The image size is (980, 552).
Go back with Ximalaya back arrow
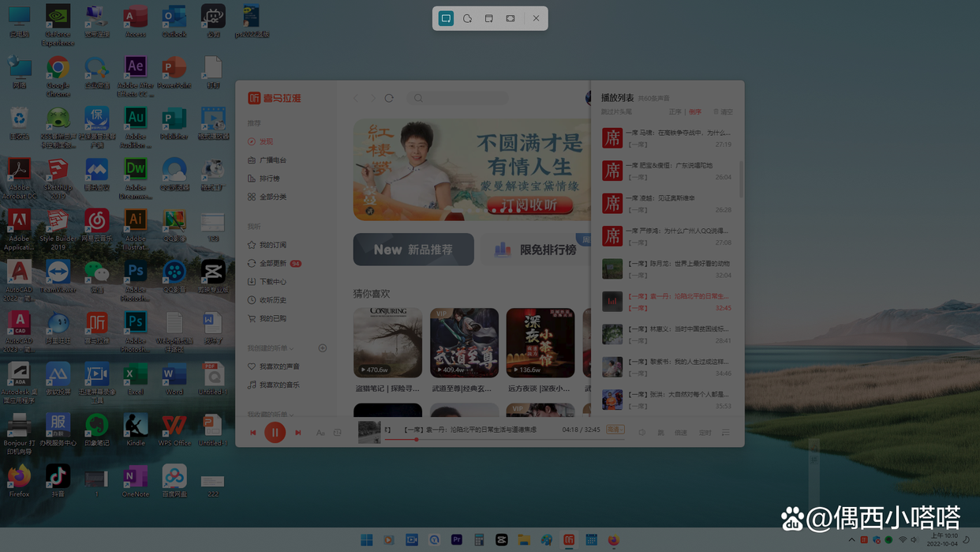tap(356, 98)
